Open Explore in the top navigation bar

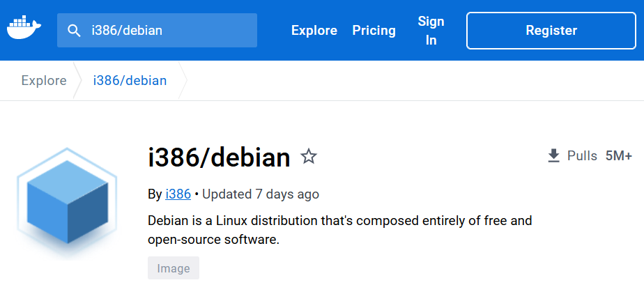point(314,31)
